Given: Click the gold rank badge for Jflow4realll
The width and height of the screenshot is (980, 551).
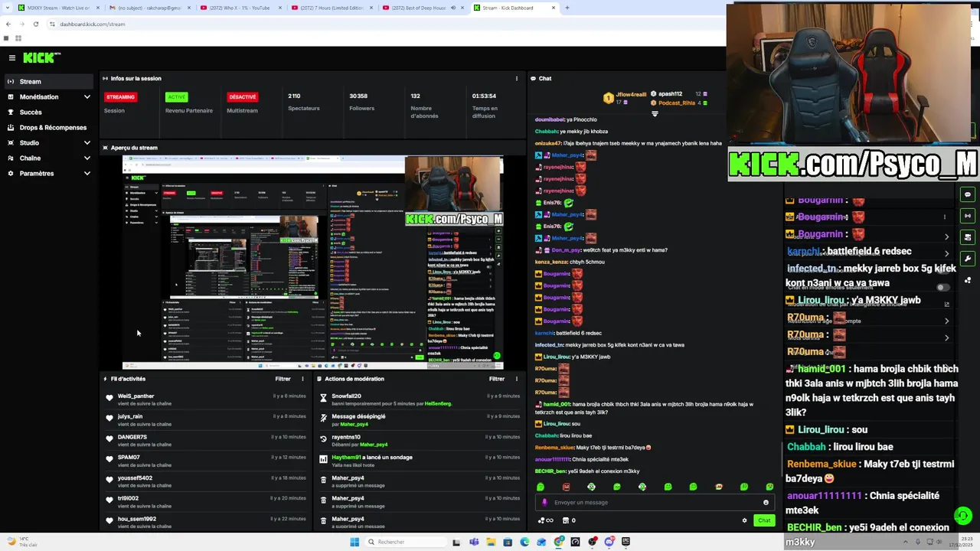Looking at the screenshot, I should (608, 98).
